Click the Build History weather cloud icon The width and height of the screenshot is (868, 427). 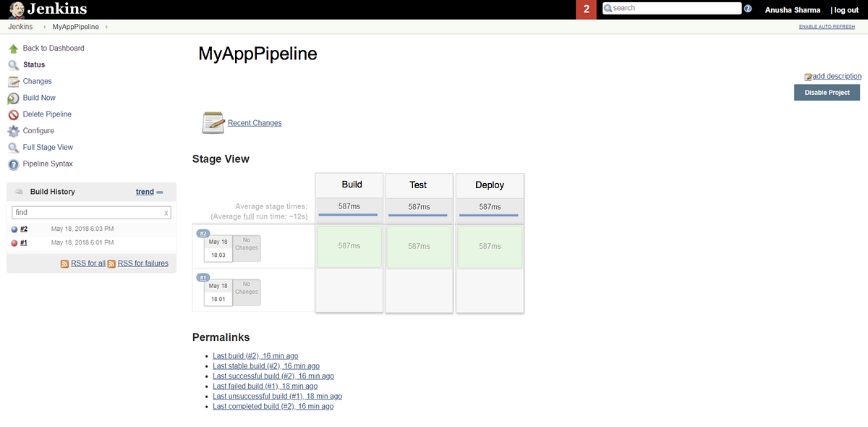pyautogui.click(x=20, y=192)
